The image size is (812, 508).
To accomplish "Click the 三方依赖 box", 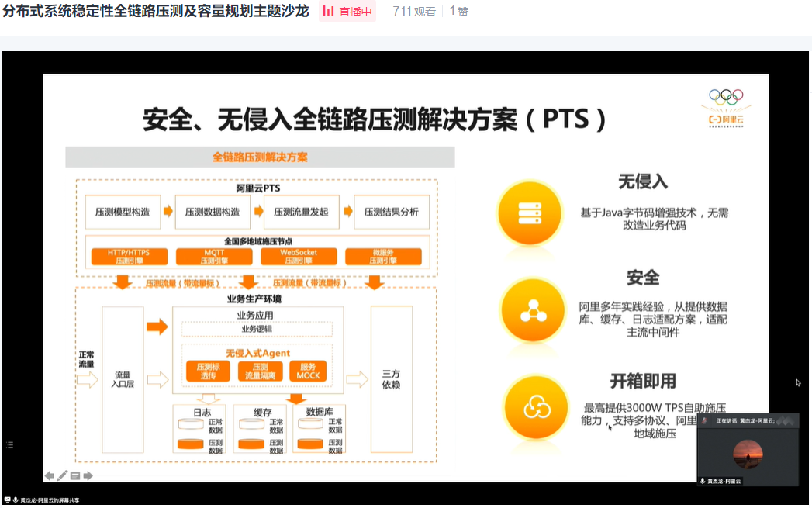I will coord(392,379).
